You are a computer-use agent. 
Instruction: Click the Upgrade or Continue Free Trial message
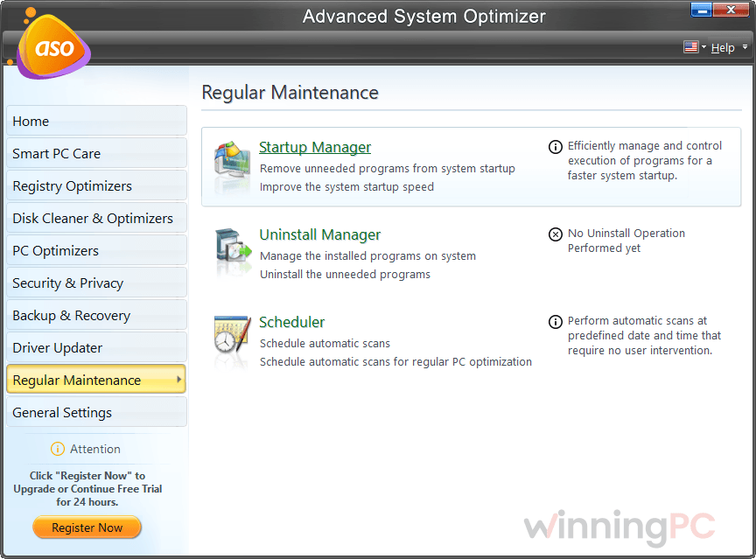87,489
